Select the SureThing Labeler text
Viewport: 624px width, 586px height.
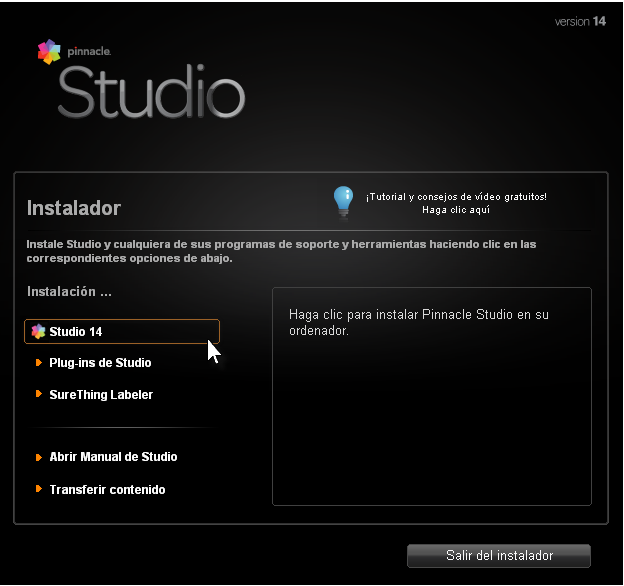[101, 395]
